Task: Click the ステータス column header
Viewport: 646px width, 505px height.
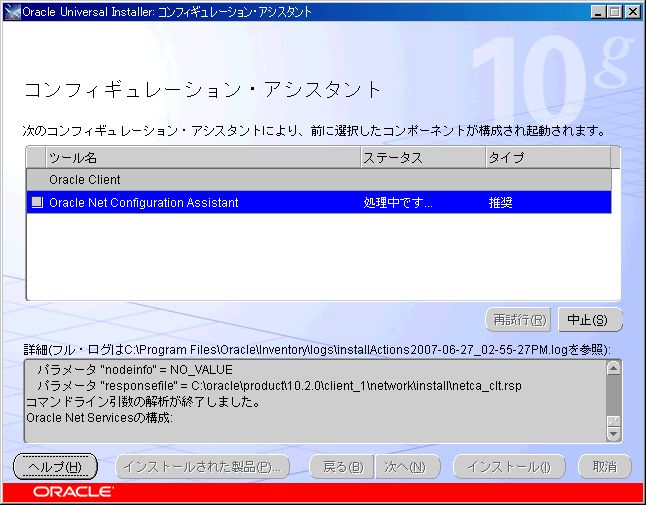Action: (423, 157)
